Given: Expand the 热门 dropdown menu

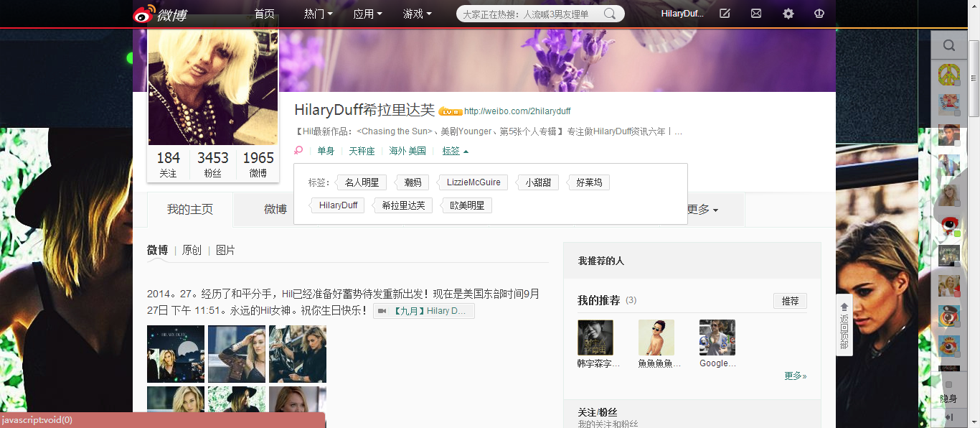Looking at the screenshot, I should click(x=318, y=14).
